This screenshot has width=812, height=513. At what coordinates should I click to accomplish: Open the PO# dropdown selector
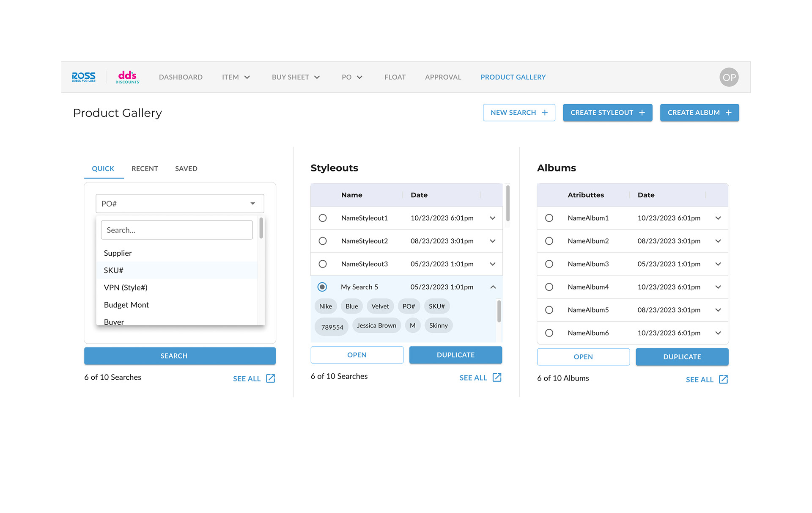[x=180, y=204]
